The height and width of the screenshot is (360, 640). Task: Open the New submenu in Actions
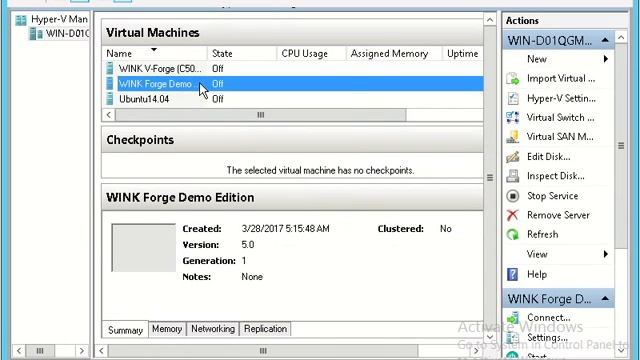point(537,59)
